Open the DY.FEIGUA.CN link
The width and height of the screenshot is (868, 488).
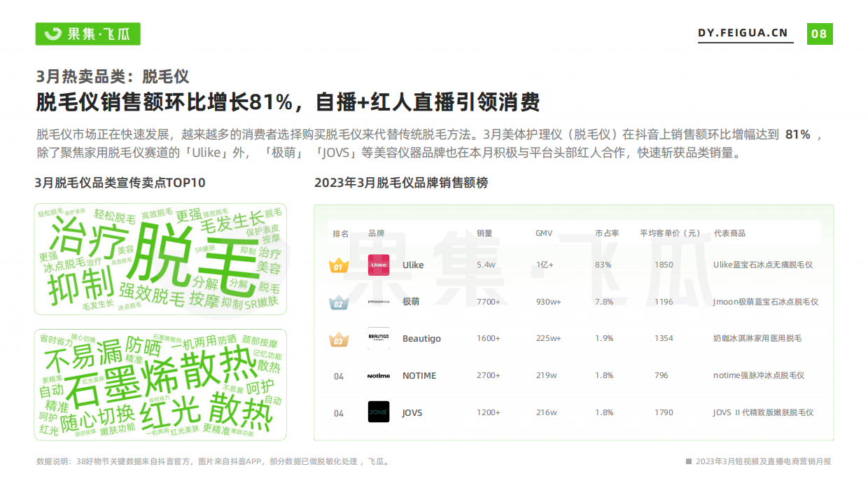pyautogui.click(x=743, y=33)
